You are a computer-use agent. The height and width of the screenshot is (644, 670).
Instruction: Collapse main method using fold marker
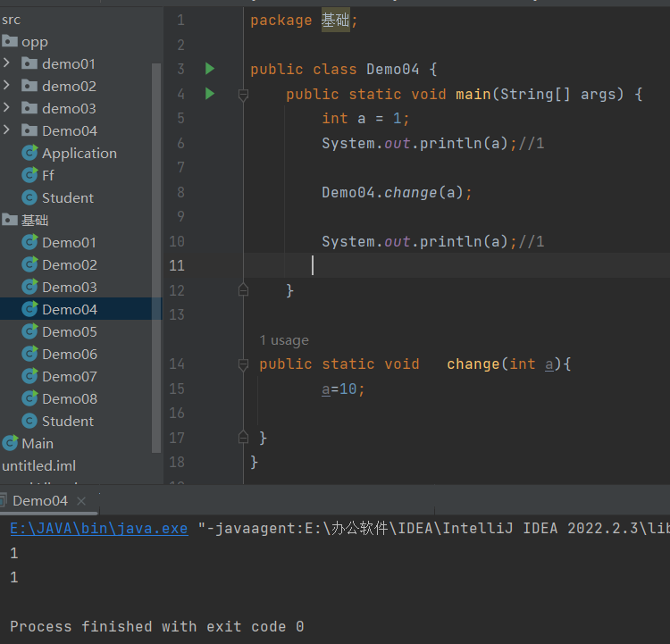(x=242, y=94)
